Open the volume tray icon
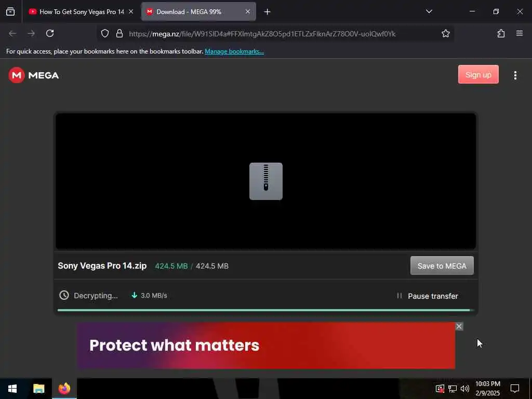The height and width of the screenshot is (399, 532). tap(465, 389)
